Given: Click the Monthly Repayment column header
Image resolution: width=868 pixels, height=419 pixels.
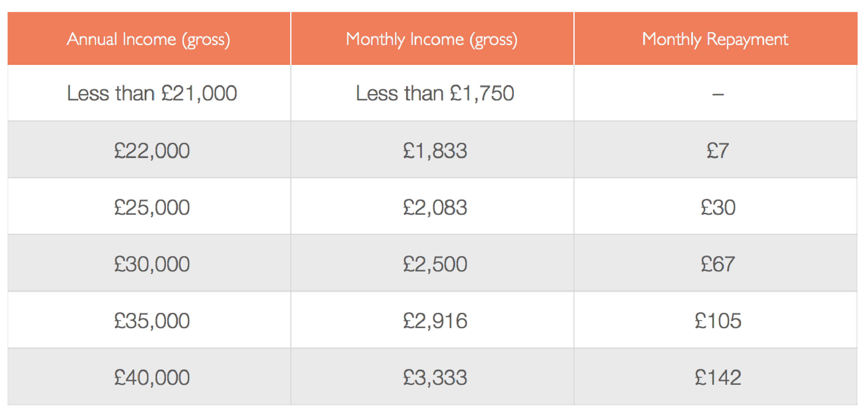Looking at the screenshot, I should (715, 39).
